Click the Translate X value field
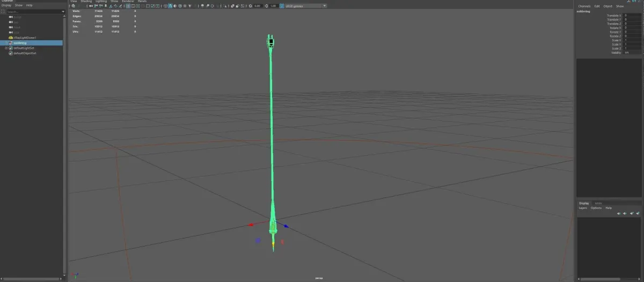Screen dimensions: 644x282 pyautogui.click(x=632, y=16)
